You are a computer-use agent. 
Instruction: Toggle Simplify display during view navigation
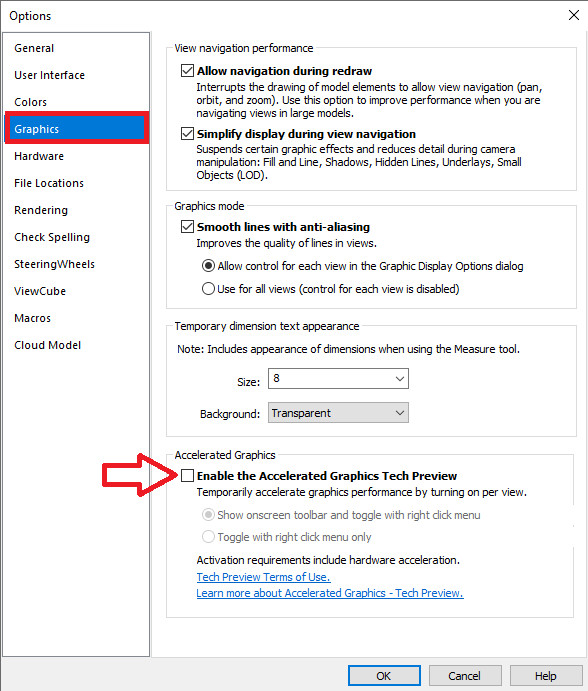[x=187, y=134]
